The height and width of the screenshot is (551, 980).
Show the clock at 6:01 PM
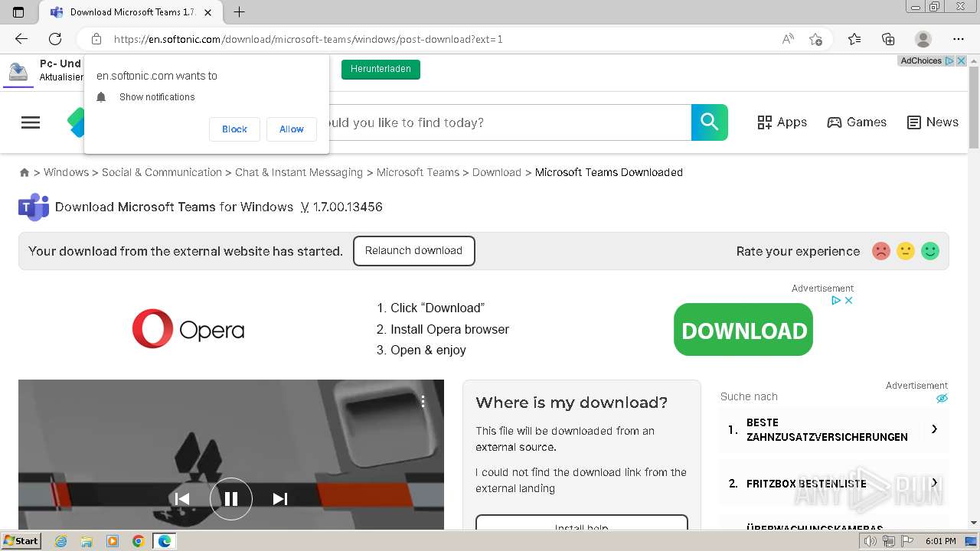pos(940,541)
